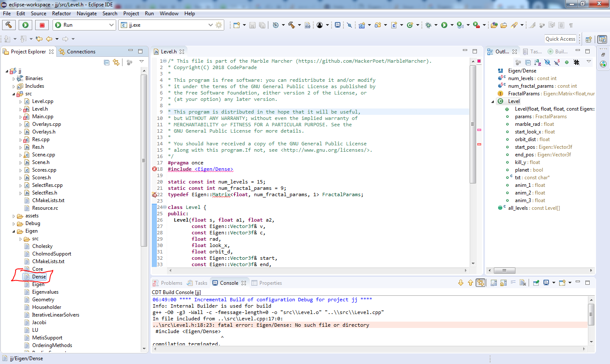Open Project Explorer View Menu arrow
The width and height of the screenshot is (610, 364).
click(142, 62)
